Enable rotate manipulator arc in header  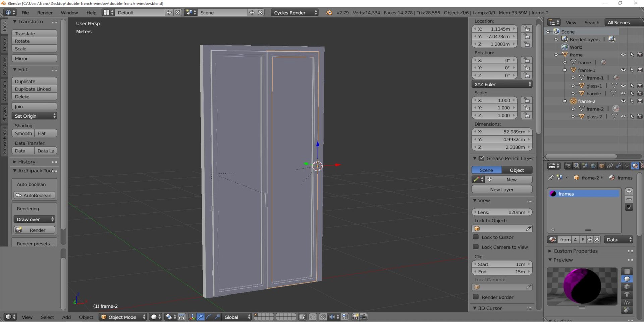(209, 317)
